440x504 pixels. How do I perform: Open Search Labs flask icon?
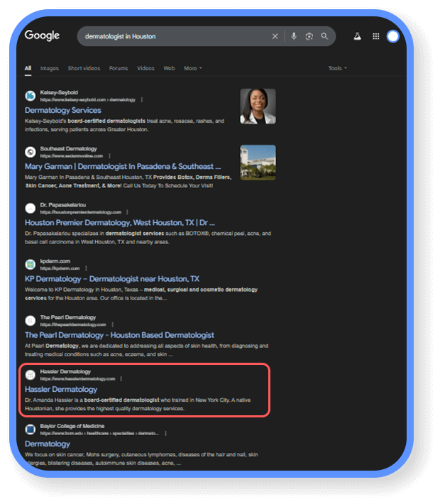pos(358,36)
